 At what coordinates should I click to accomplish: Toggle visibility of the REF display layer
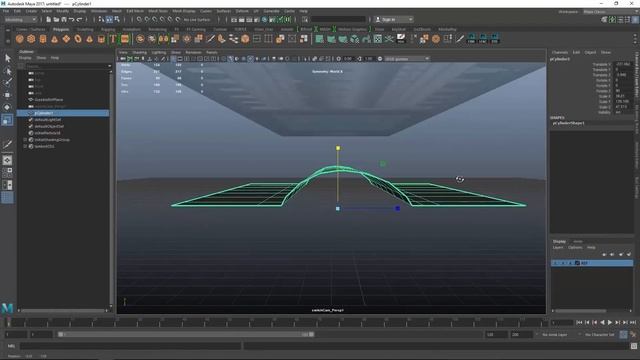555,263
